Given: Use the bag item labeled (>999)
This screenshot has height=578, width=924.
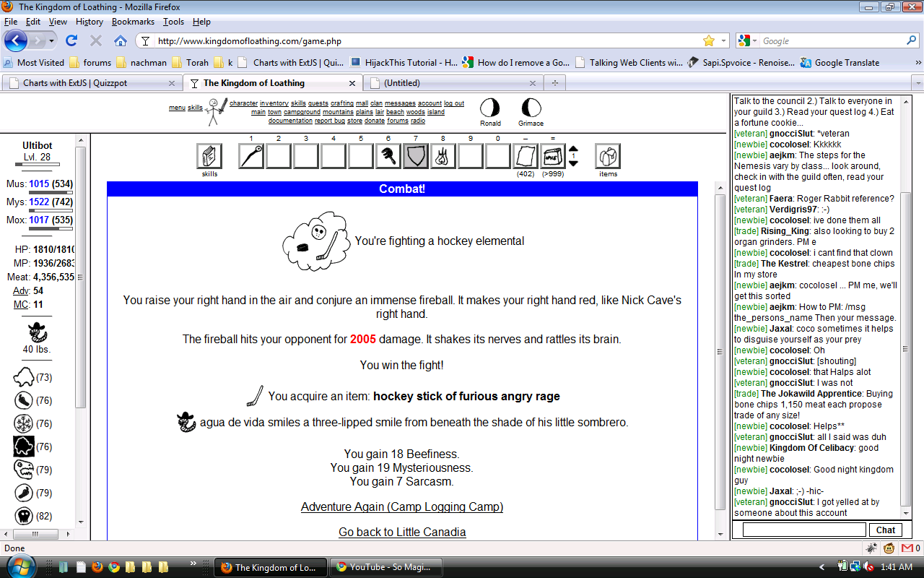Looking at the screenshot, I should click(553, 156).
